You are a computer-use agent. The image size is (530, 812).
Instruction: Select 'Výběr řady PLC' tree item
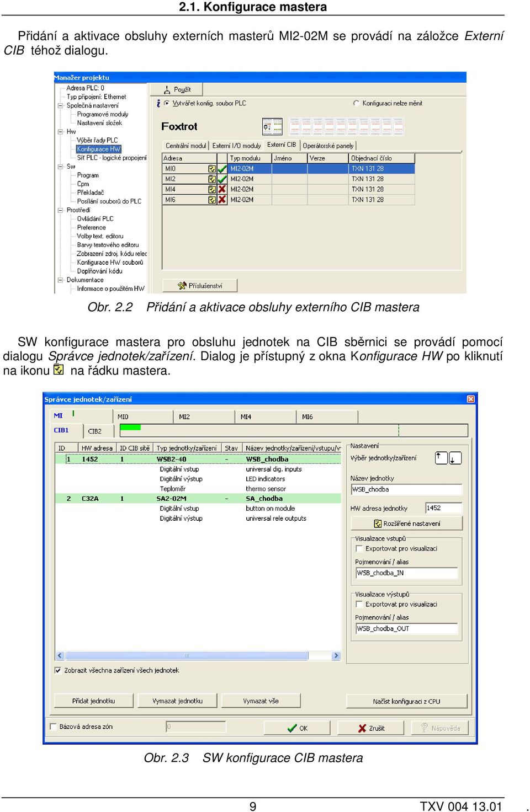click(x=97, y=140)
